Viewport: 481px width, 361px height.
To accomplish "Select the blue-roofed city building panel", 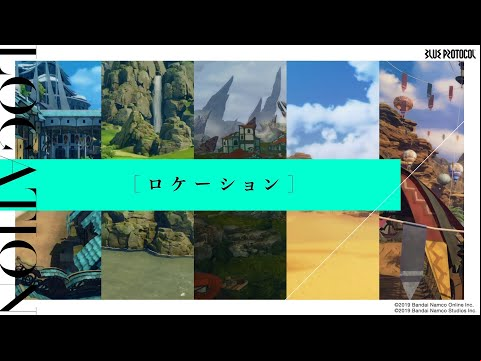I will point(58,110).
